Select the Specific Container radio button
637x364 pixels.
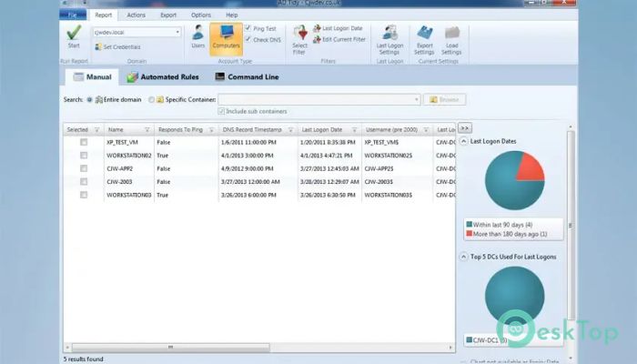151,99
